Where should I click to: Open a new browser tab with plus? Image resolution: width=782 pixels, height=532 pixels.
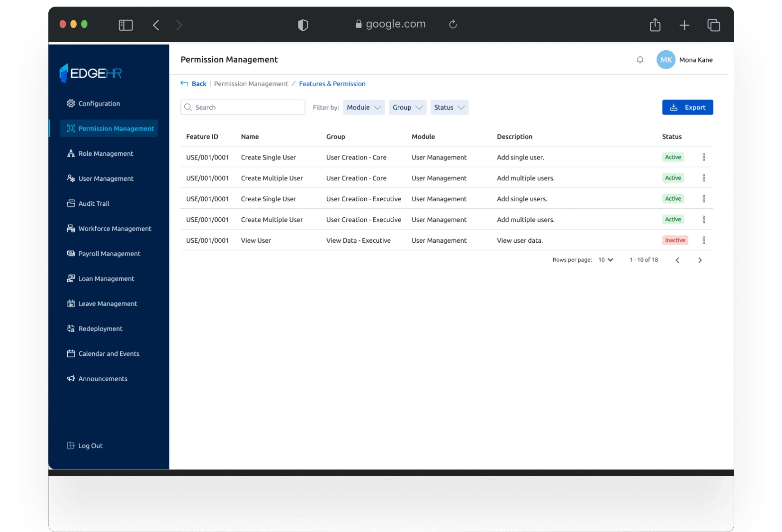pos(684,25)
